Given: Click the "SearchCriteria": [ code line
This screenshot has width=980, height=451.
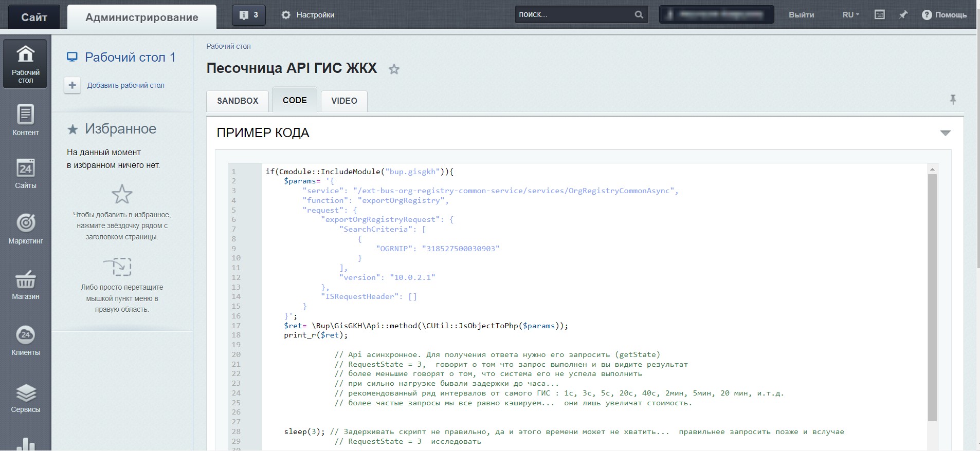Looking at the screenshot, I should pyautogui.click(x=383, y=229).
